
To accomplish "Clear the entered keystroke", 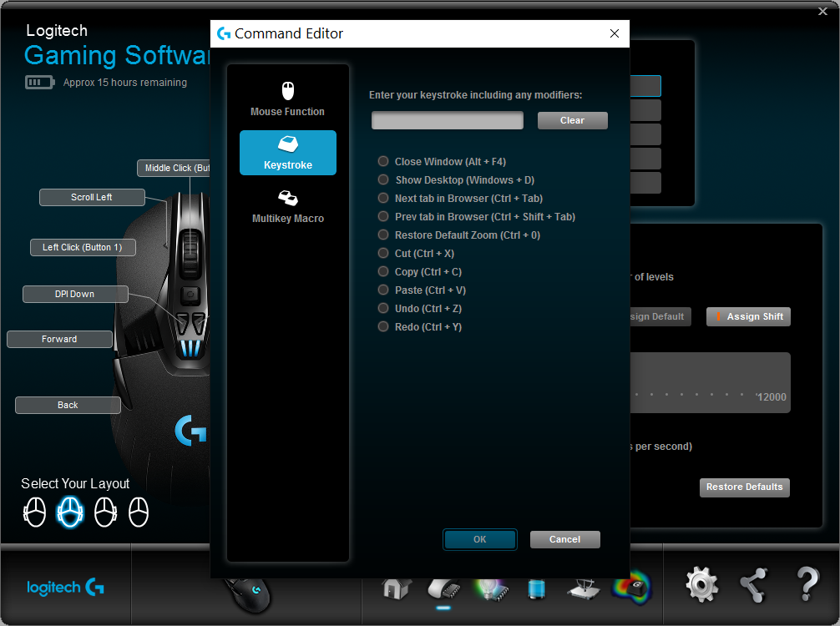I will coord(572,120).
